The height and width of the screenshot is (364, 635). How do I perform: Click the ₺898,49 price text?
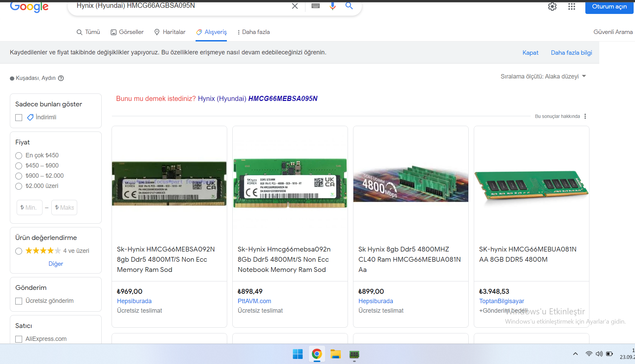(x=250, y=292)
